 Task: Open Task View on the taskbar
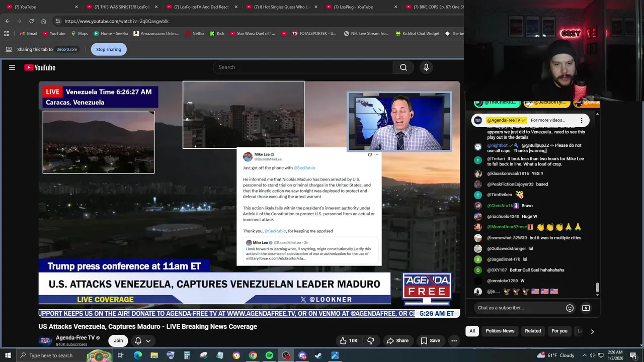121,355
